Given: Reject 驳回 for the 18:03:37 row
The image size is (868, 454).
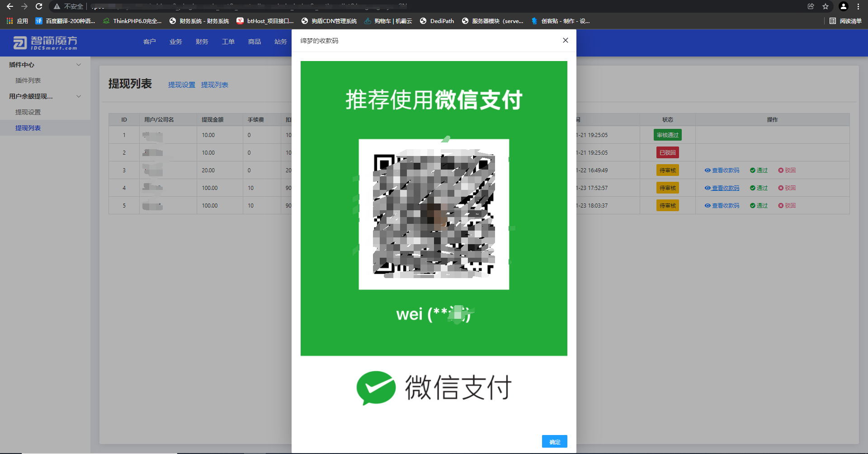Looking at the screenshot, I should 787,206.
